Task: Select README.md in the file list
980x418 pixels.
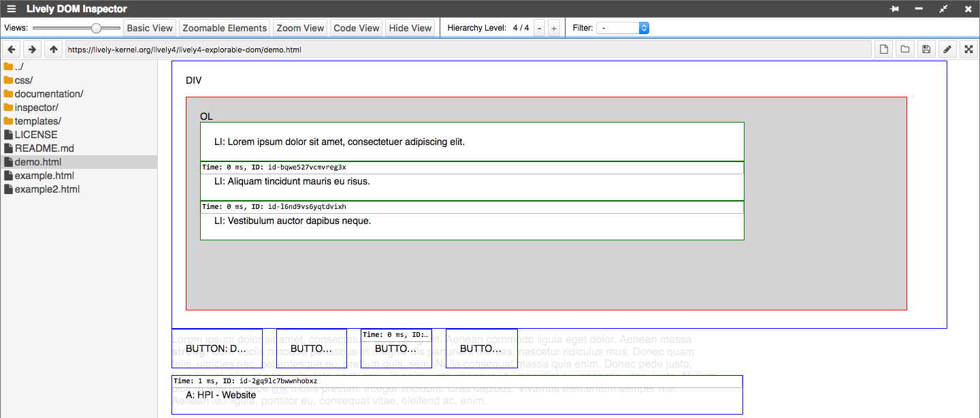Action: click(x=44, y=148)
